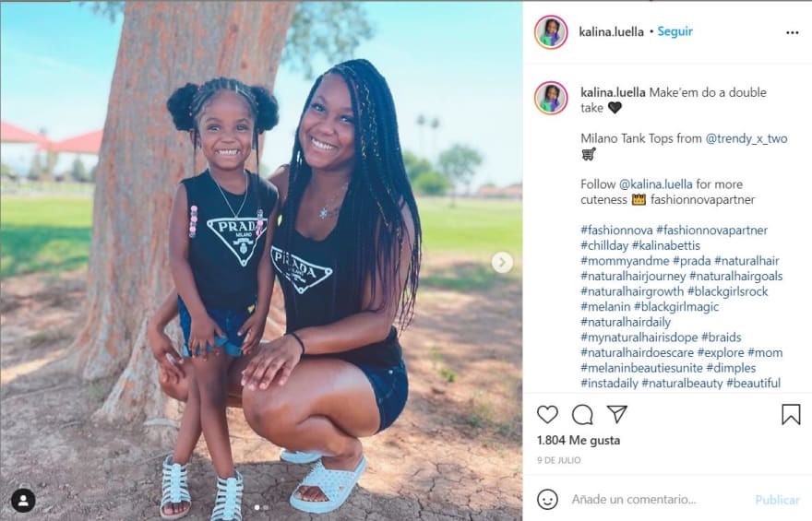Select second carousel dot indicator
This screenshot has height=521, width=812.
coord(266,508)
